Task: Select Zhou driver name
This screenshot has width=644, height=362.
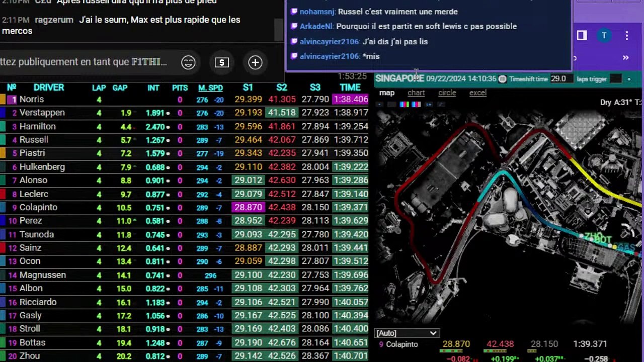Action: tap(30, 356)
